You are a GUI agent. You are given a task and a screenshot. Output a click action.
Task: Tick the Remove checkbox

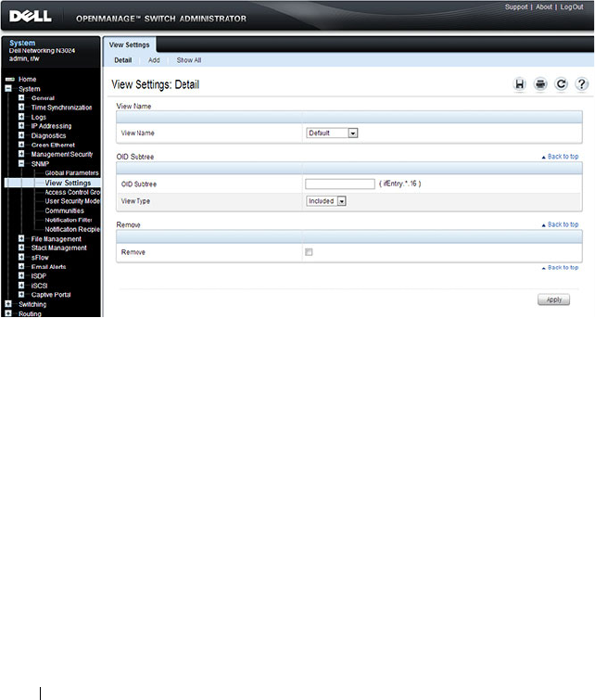tap(309, 252)
